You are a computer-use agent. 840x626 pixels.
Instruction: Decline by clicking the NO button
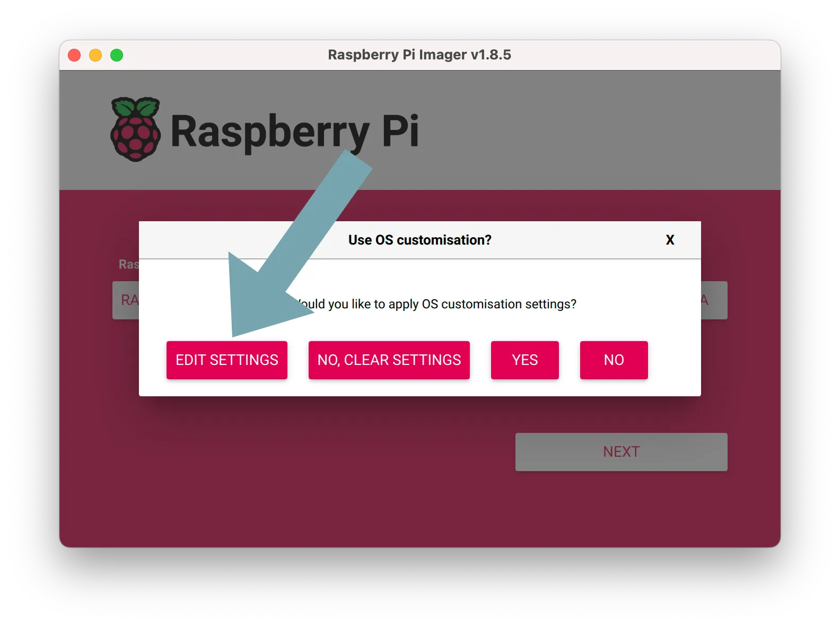point(614,360)
